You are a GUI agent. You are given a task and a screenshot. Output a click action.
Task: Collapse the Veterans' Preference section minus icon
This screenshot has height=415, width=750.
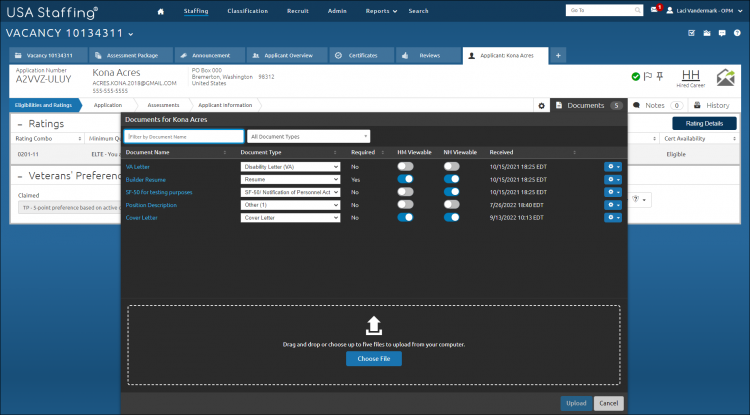coord(20,176)
